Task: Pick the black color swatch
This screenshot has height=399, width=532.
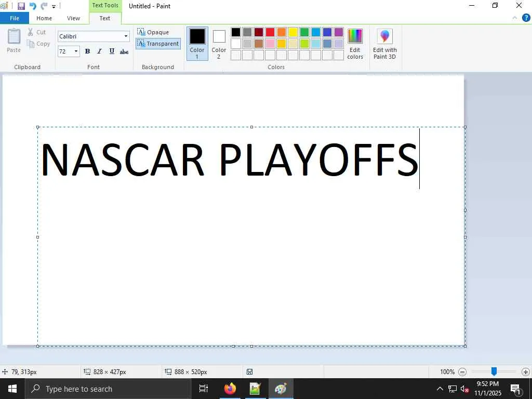Action: click(236, 32)
